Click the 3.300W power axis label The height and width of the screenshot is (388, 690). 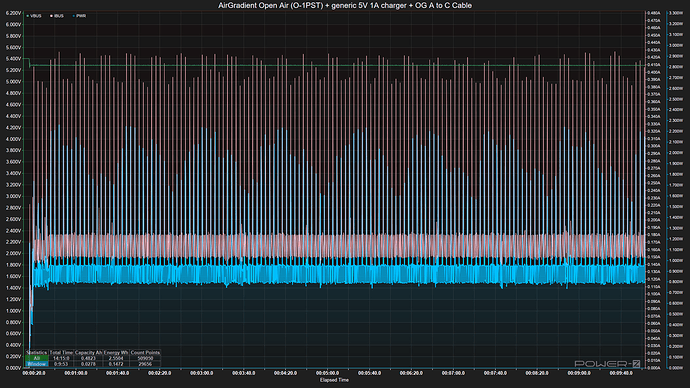pyautogui.click(x=676, y=13)
